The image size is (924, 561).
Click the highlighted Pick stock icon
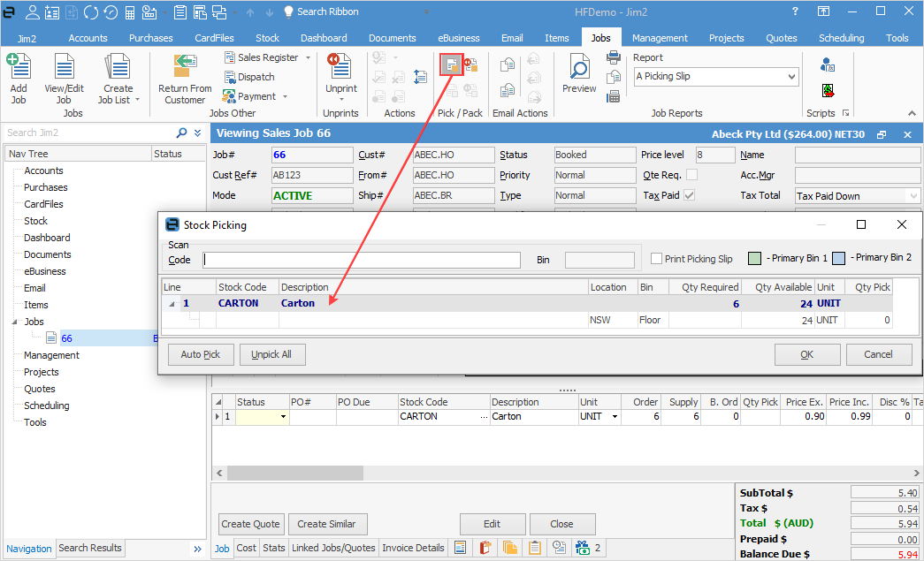[x=452, y=64]
